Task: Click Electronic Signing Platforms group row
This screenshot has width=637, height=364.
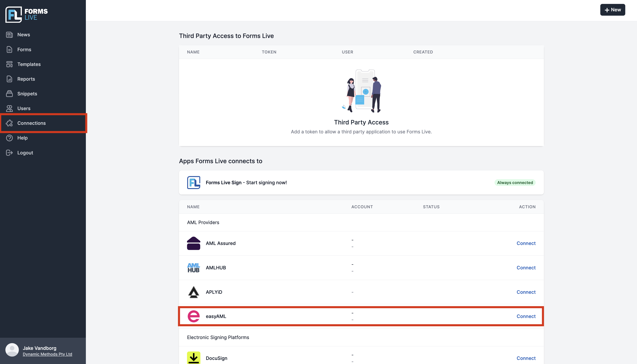Action: pos(361,338)
